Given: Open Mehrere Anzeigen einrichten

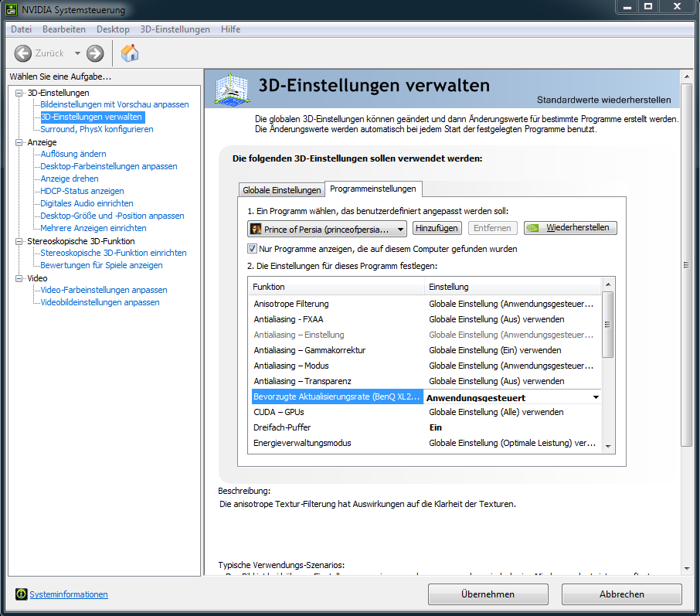Looking at the screenshot, I should (x=93, y=228).
